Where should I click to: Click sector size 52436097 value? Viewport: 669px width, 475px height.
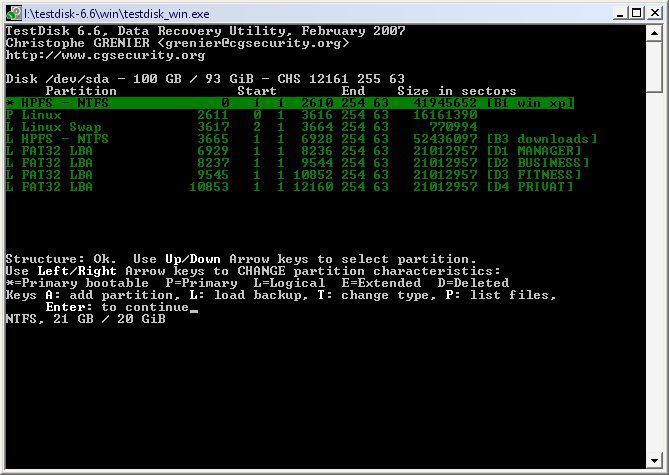pyautogui.click(x=445, y=139)
